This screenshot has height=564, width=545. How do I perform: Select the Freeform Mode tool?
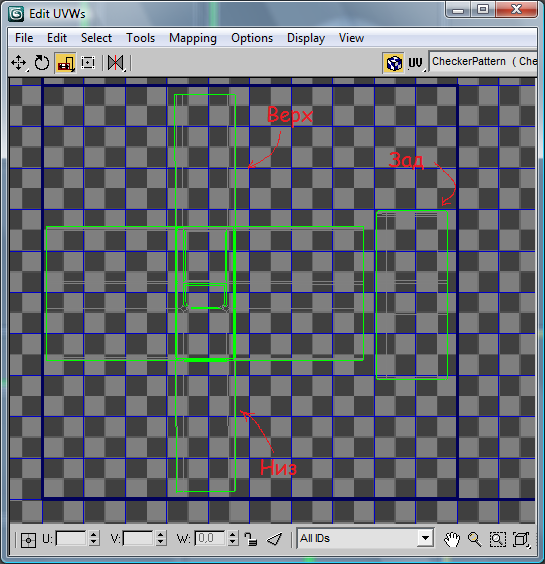[x=88, y=63]
